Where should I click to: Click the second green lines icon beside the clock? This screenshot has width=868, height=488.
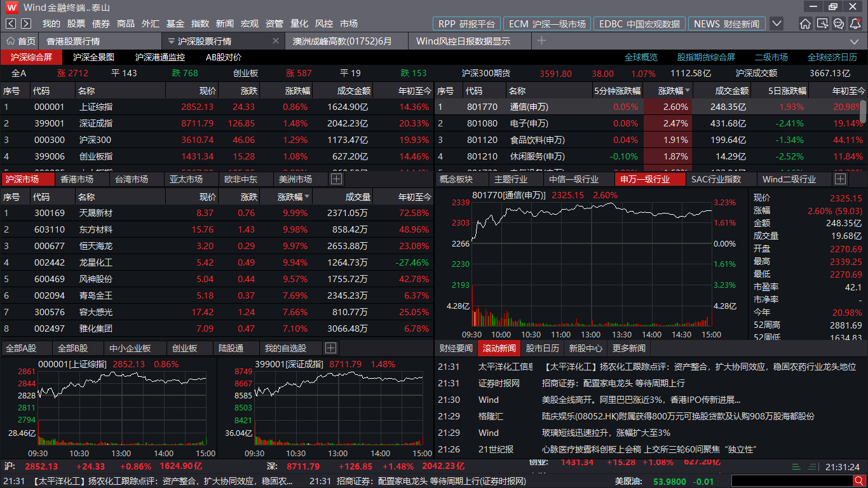point(813,466)
